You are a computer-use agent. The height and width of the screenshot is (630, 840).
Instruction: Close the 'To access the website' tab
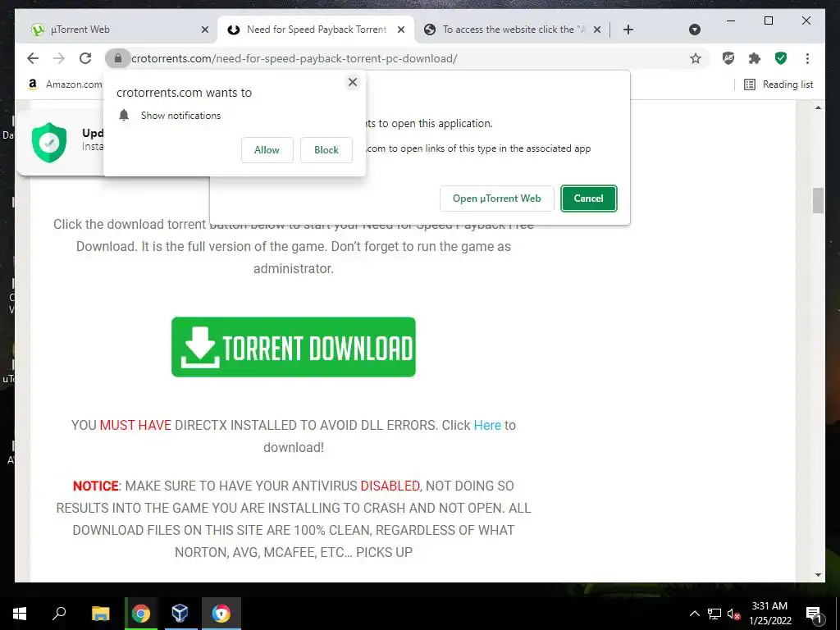597,30
